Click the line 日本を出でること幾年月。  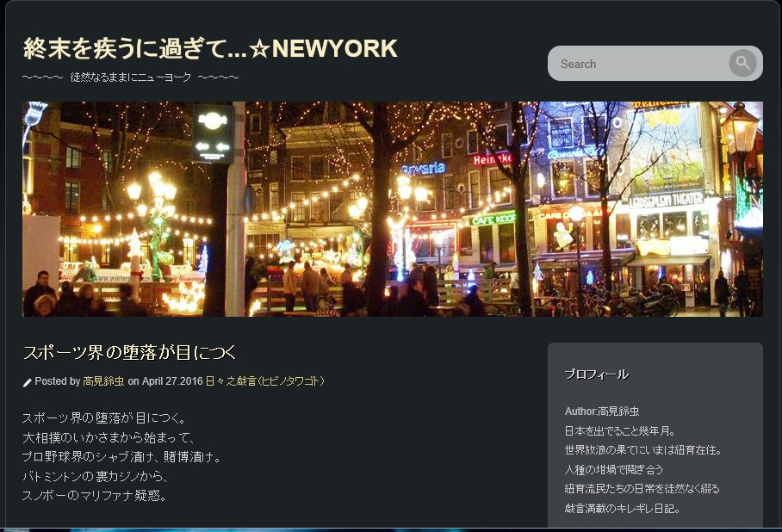[619, 430]
